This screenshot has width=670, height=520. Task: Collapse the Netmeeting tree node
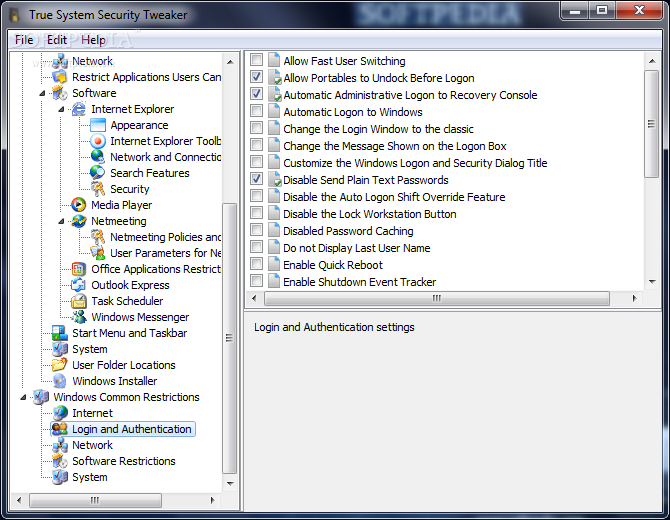[x=61, y=221]
